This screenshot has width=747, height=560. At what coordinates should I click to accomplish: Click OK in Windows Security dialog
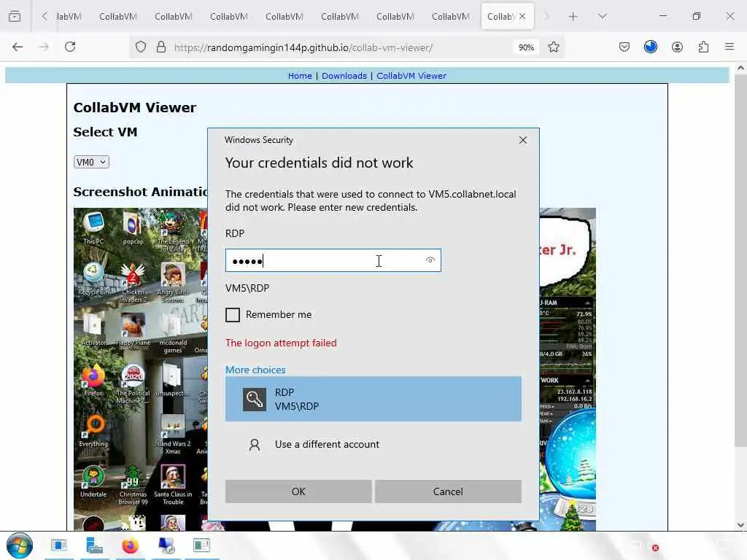click(x=298, y=491)
